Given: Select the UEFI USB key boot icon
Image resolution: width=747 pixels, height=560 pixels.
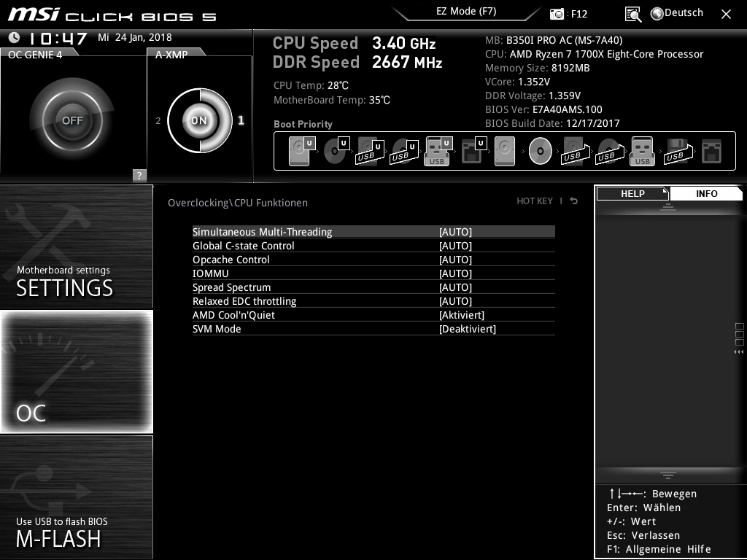Looking at the screenshot, I should (438, 151).
